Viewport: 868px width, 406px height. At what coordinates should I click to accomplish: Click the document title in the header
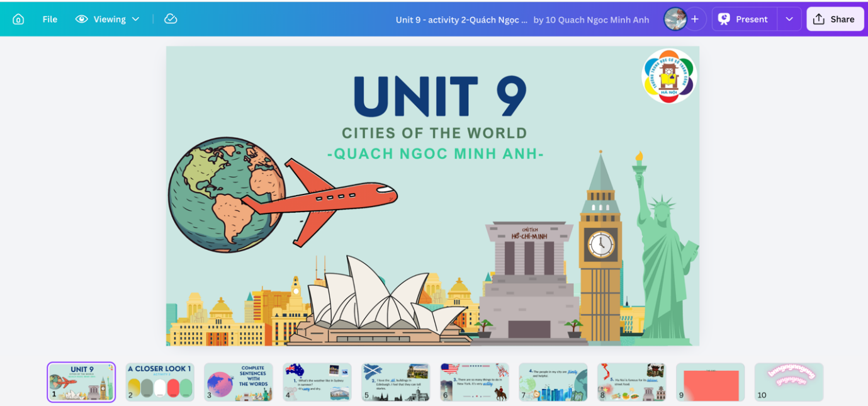pyautogui.click(x=461, y=20)
